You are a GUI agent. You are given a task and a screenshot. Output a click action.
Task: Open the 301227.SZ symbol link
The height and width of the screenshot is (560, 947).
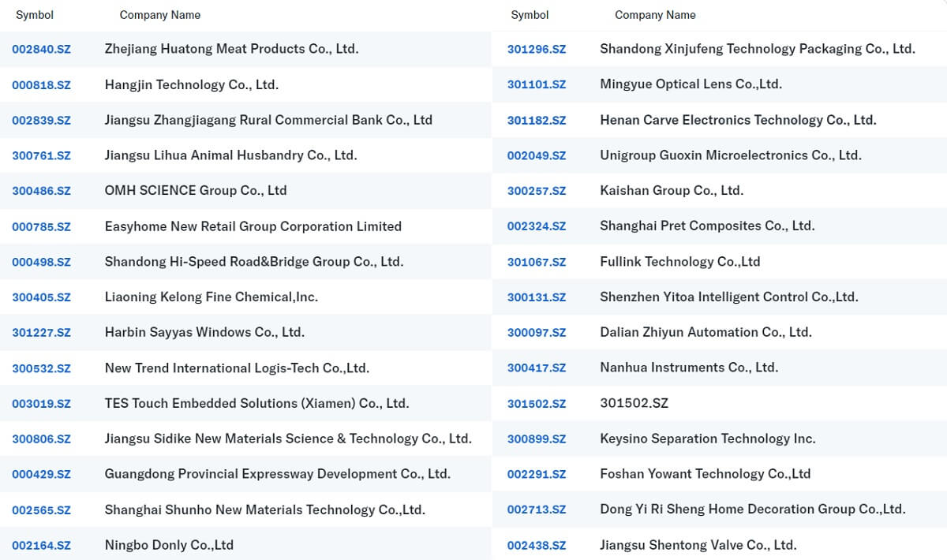coord(41,333)
